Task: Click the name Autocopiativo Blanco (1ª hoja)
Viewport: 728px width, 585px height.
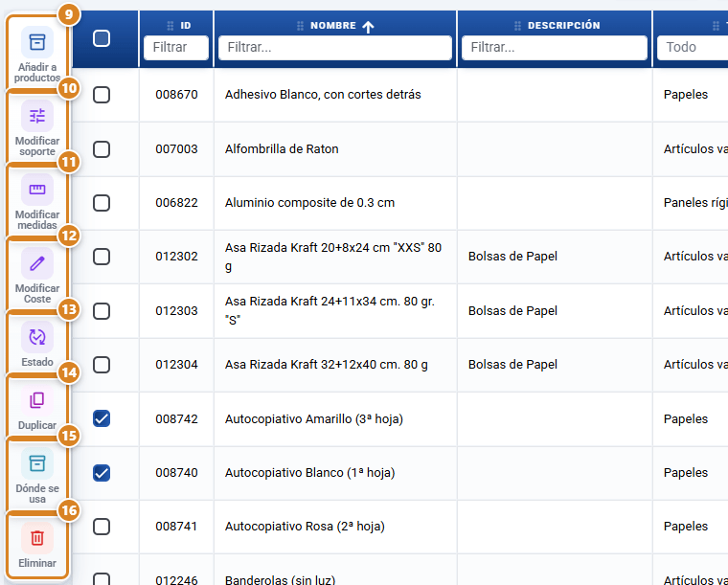Action: (309, 473)
